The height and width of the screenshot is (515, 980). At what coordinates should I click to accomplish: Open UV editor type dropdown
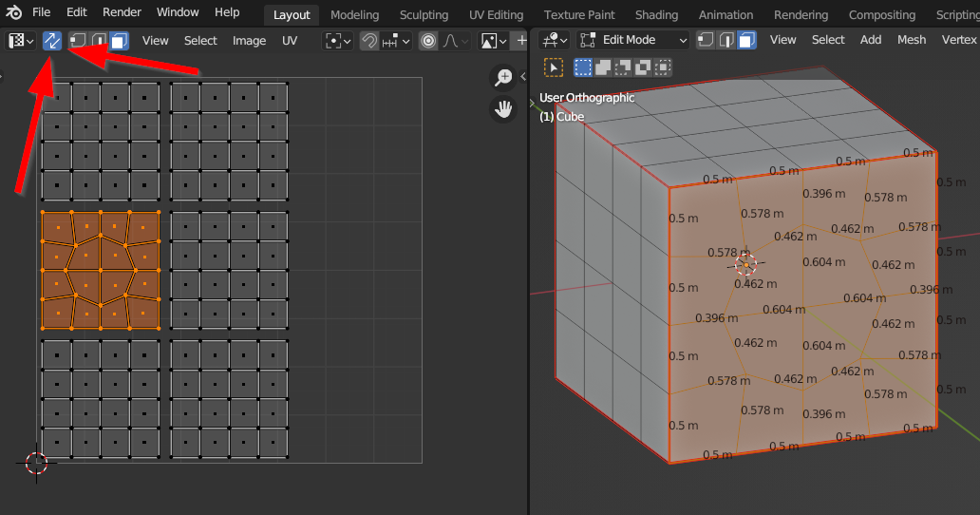[21, 41]
